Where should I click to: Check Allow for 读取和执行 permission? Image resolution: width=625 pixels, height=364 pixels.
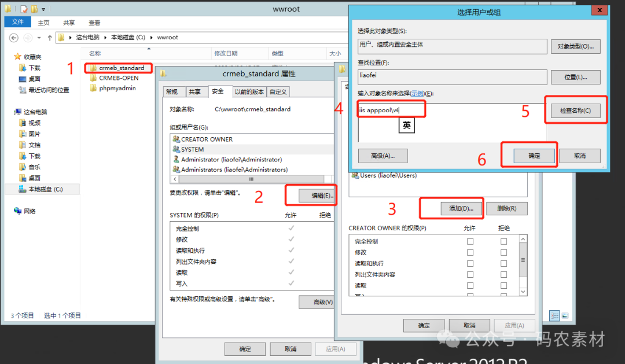pyautogui.click(x=470, y=263)
